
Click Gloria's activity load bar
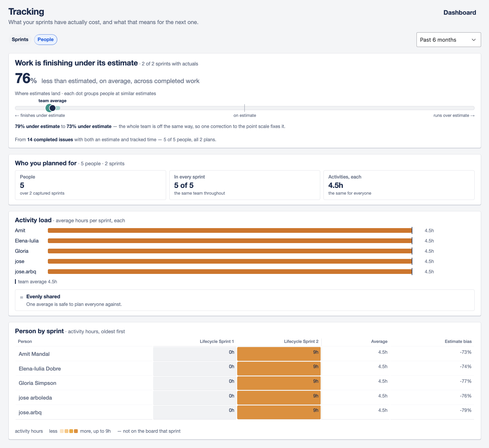(230, 251)
